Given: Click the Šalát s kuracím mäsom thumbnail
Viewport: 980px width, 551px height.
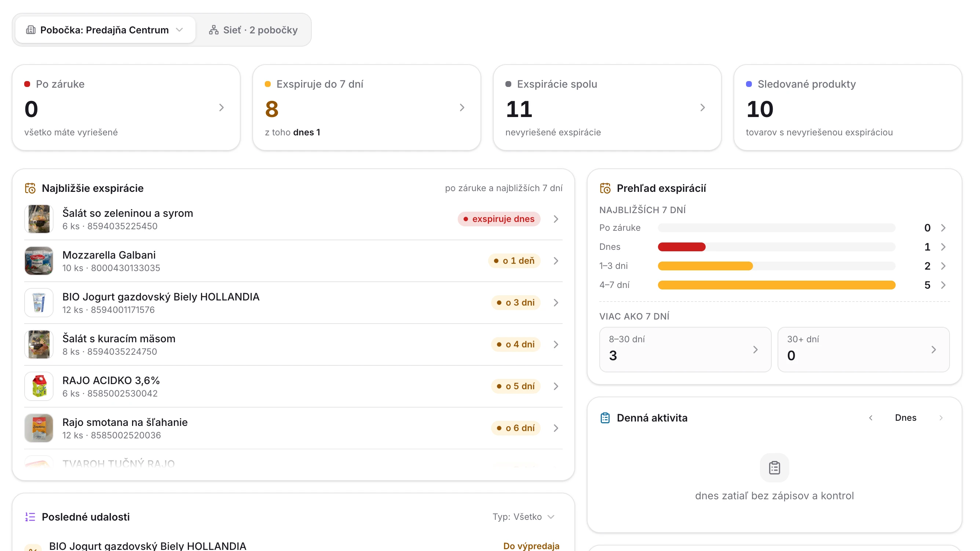Looking at the screenshot, I should [x=39, y=344].
